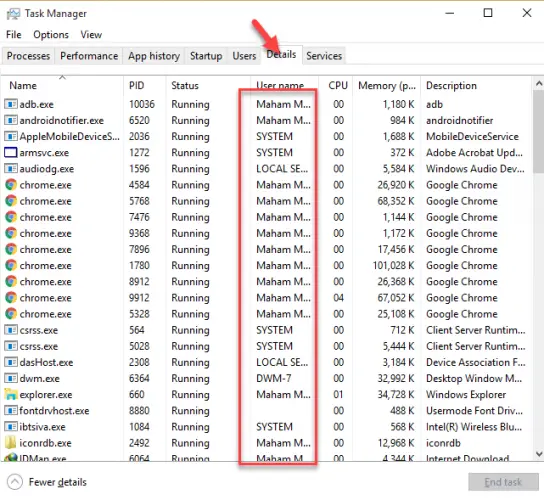Sort by the Name column header

point(62,85)
